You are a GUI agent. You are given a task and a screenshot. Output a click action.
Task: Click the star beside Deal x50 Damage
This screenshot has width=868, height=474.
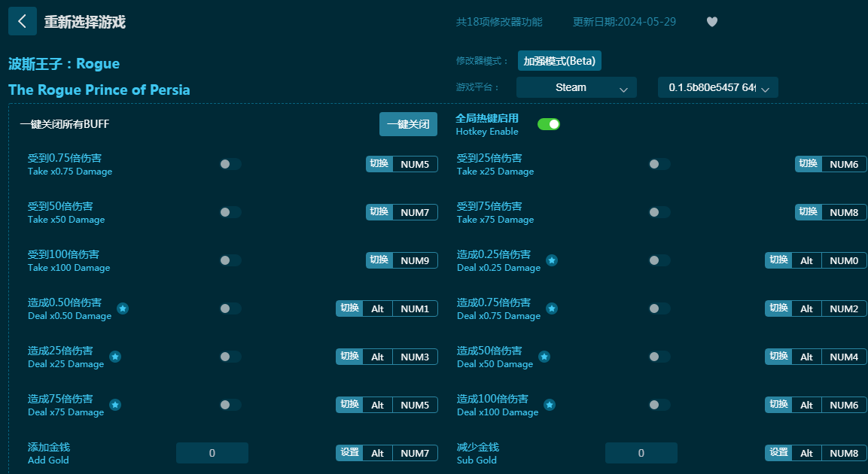[x=544, y=357]
